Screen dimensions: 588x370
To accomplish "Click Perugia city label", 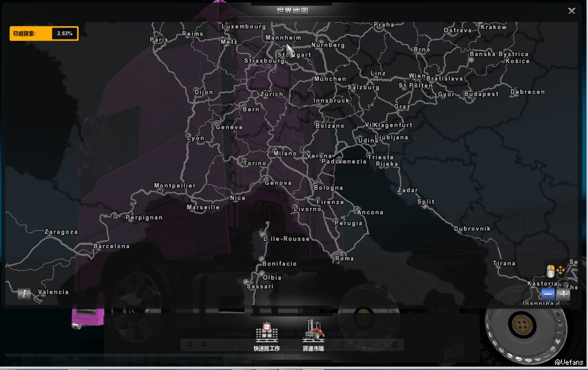I will [x=348, y=223].
